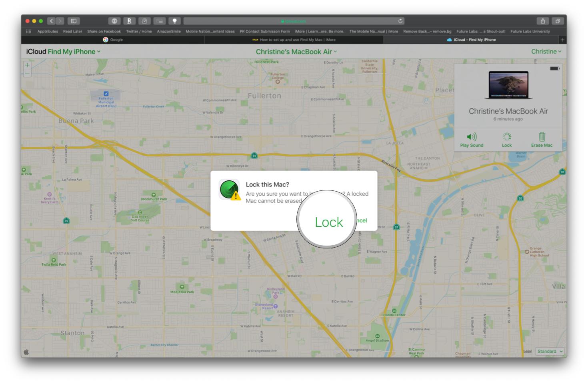Click the Safari address bar

[x=294, y=21]
